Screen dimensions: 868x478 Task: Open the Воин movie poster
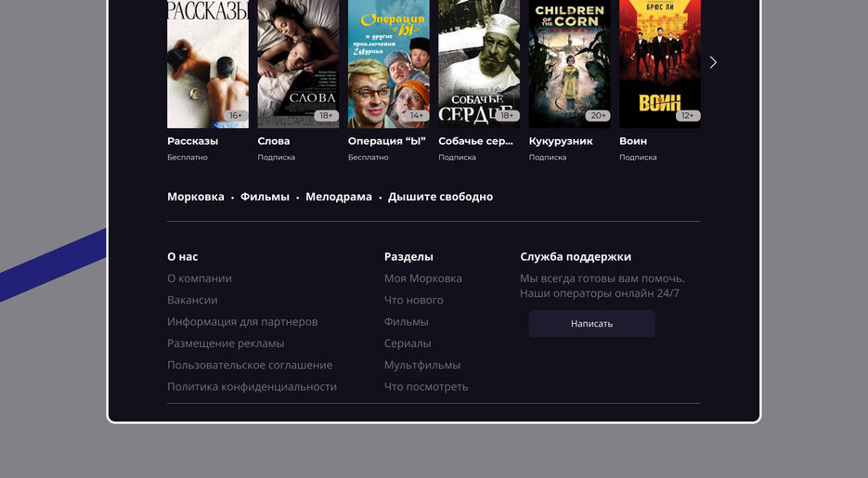pos(660,64)
